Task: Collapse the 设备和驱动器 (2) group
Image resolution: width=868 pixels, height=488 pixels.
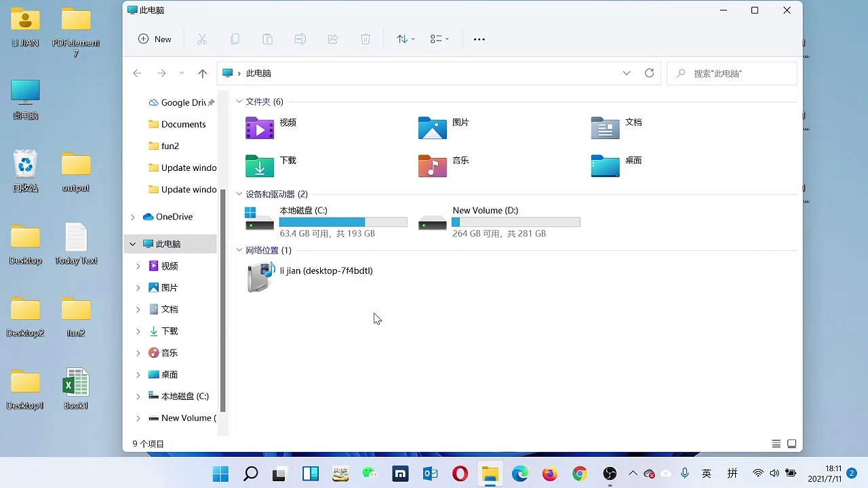Action: pyautogui.click(x=239, y=195)
